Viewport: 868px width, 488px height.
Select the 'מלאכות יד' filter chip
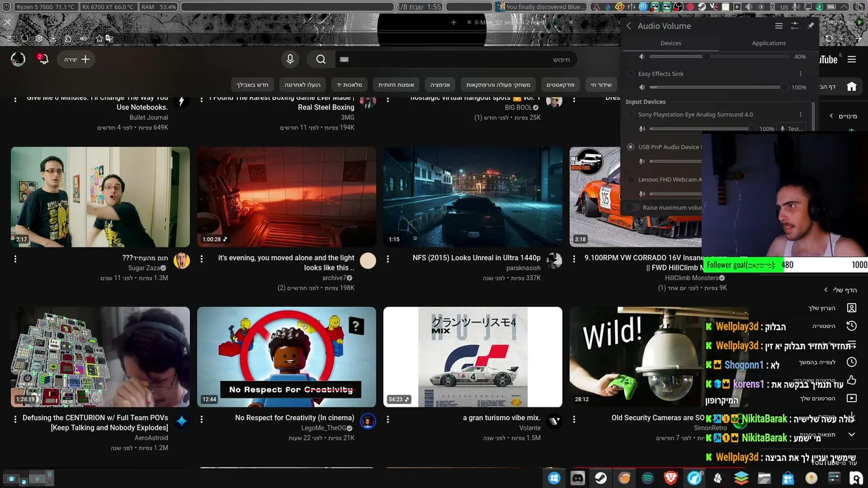coord(349,85)
